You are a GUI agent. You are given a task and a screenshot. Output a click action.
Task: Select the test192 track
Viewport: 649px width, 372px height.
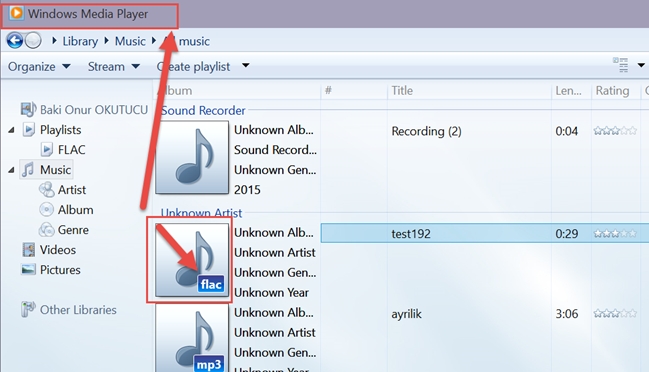411,234
